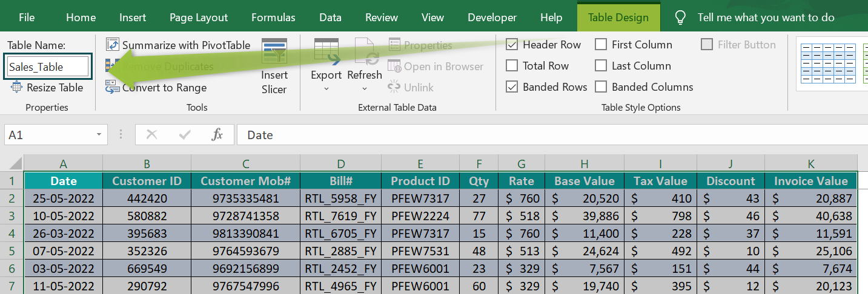
Task: Select column F header
Action: (479, 163)
